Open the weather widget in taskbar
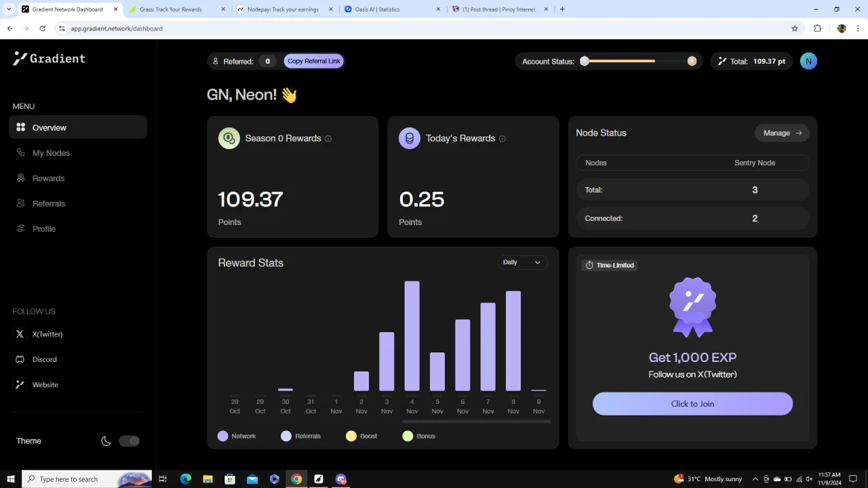This screenshot has height=488, width=868. (708, 479)
